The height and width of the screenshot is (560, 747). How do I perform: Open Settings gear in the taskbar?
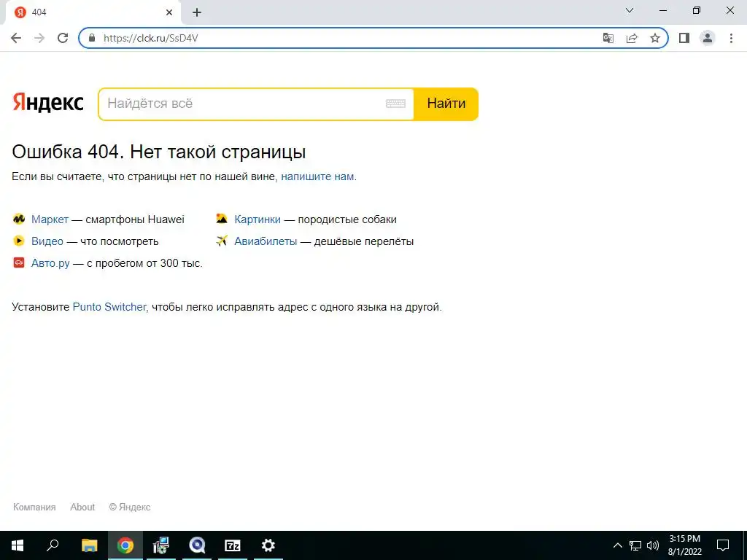tap(268, 545)
